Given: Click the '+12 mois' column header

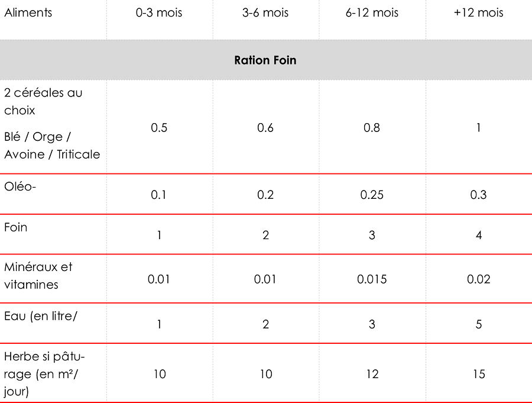Looking at the screenshot, I should (478, 12).
